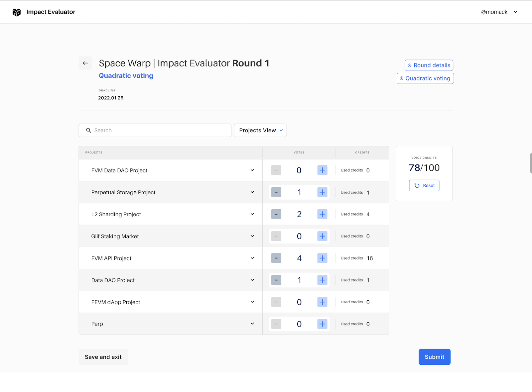Screen dimensions: 532x392
Task: Open the Projects View dropdown
Action: (260, 131)
